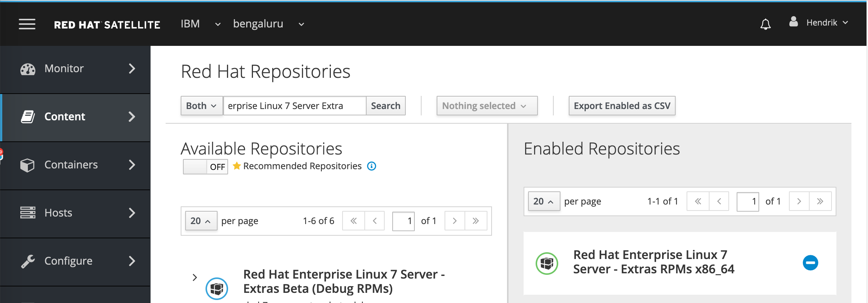Open the Hendrik user menu

[x=827, y=23]
